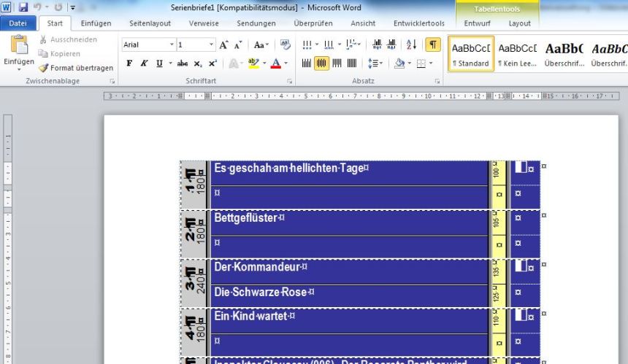Apply a multilevel list
Image resolution: width=628 pixels, height=364 pixels.
coord(351,44)
